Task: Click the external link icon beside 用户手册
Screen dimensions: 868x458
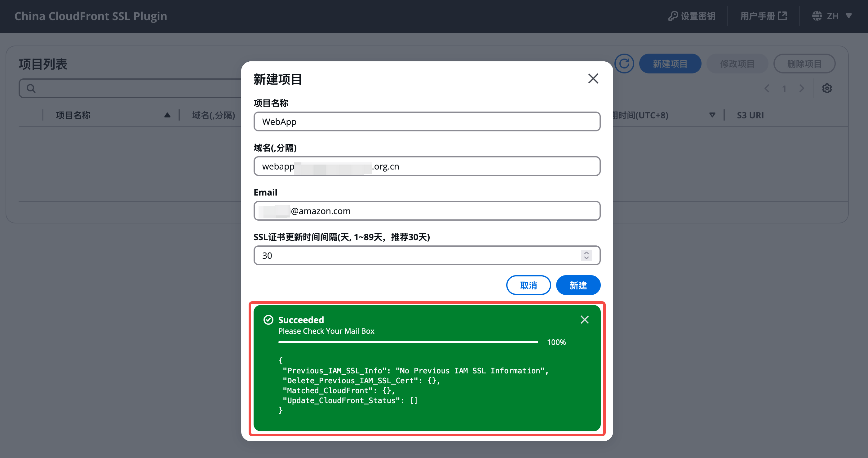Action: [x=783, y=16]
